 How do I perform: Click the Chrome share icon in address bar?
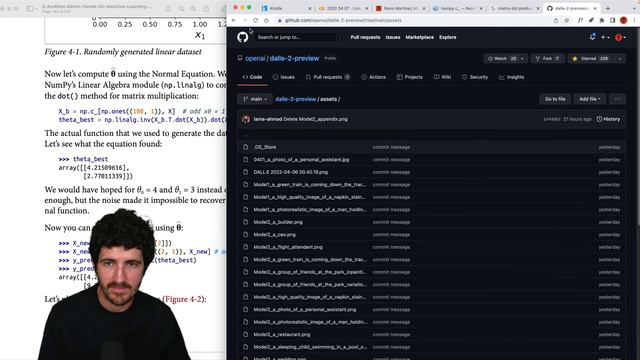tap(556, 20)
